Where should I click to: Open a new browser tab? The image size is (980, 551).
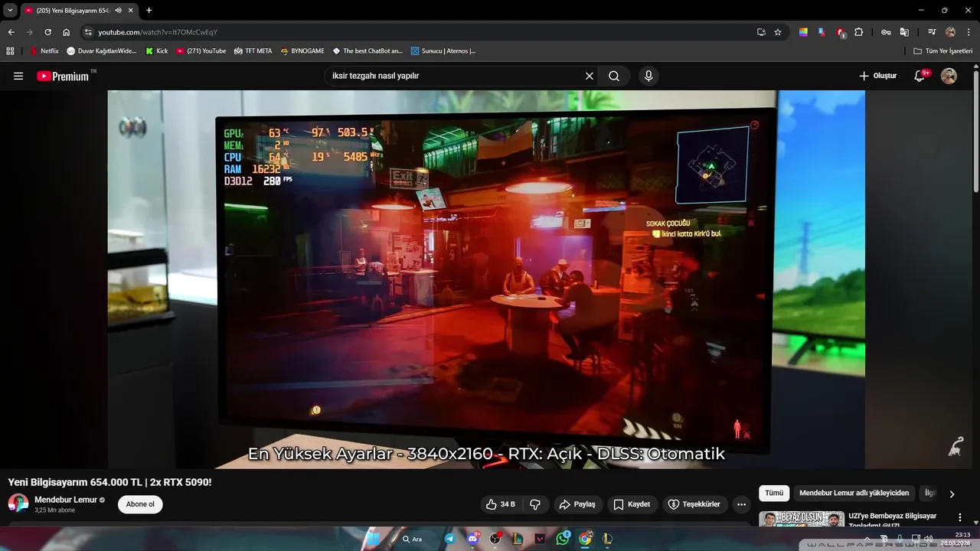pyautogui.click(x=149, y=11)
